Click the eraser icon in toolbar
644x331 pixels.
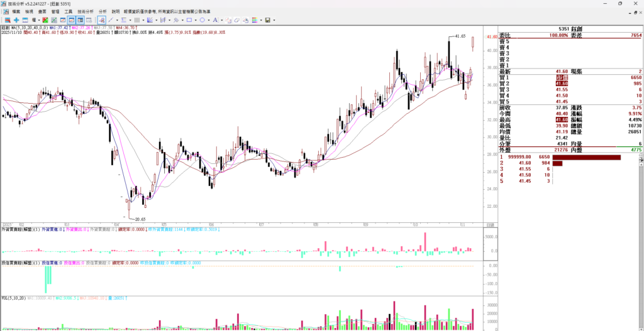pyautogui.click(x=236, y=20)
